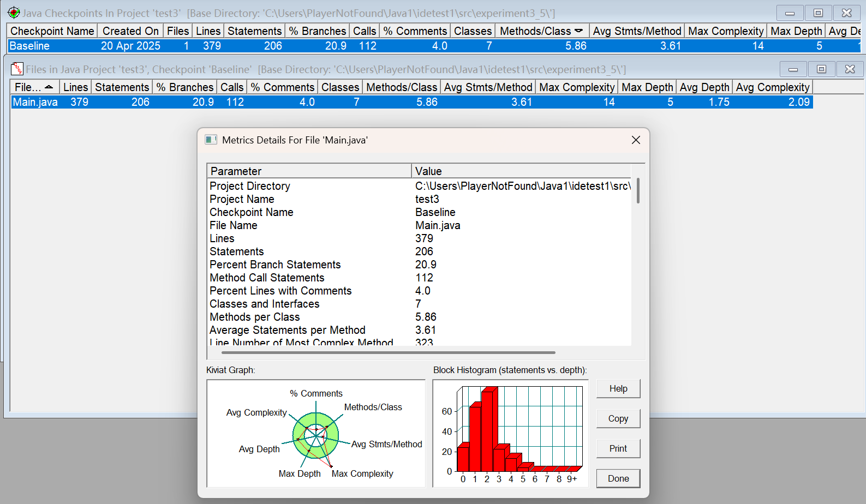The height and width of the screenshot is (504, 866).
Task: Click the SourceMonitor app icon in title bar
Action: [14, 13]
